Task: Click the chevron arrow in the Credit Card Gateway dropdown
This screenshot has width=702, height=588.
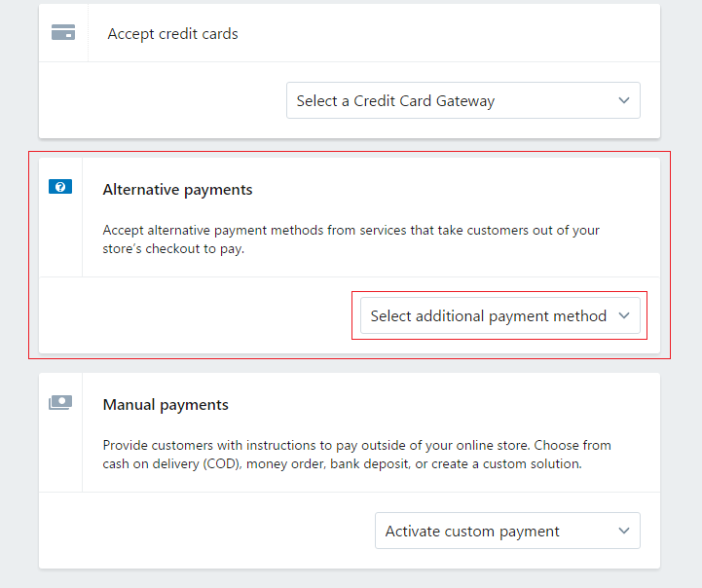Action: click(624, 101)
